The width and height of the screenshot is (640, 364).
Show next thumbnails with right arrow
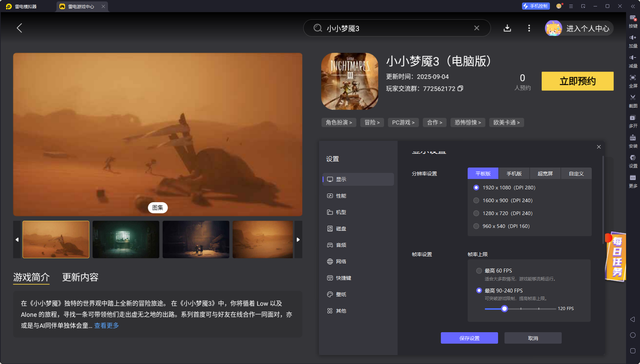coord(298,239)
